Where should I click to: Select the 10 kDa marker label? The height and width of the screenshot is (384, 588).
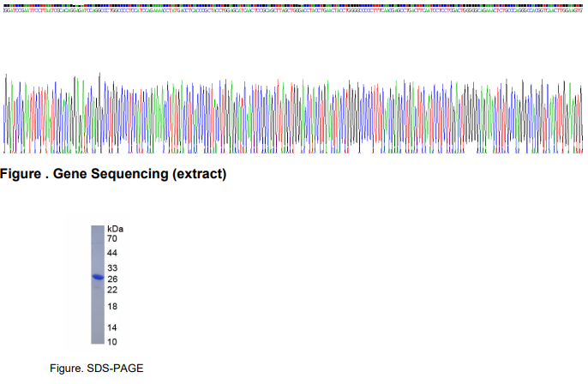click(112, 342)
